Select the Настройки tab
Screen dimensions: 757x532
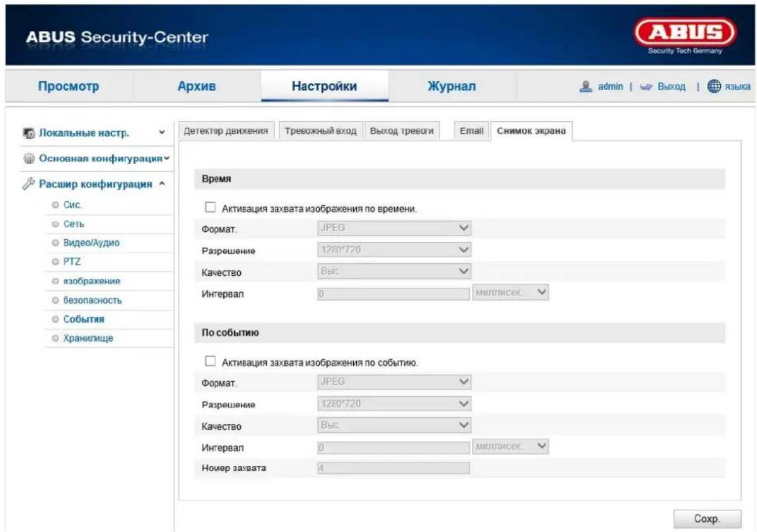point(324,87)
